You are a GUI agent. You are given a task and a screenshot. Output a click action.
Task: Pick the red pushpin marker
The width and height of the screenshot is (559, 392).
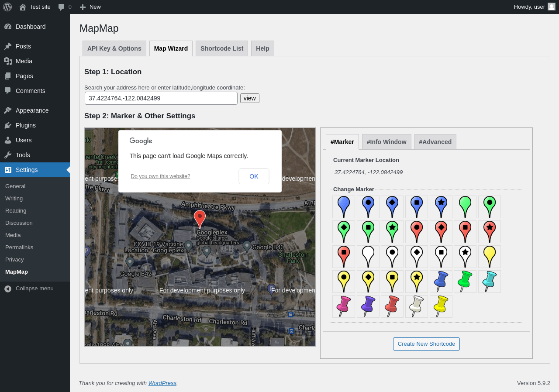(x=392, y=306)
